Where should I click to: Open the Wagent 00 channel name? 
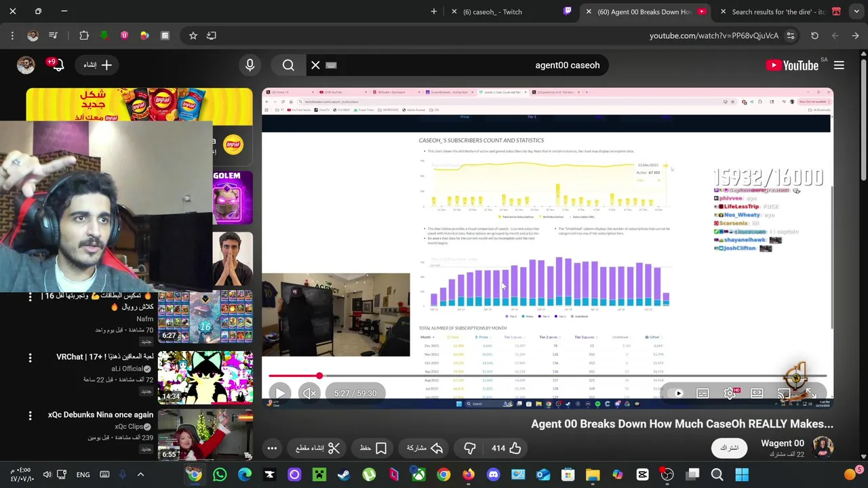(783, 443)
